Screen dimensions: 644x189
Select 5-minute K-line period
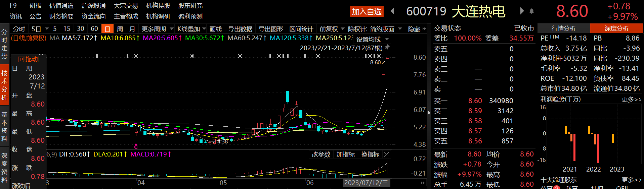click(55, 29)
